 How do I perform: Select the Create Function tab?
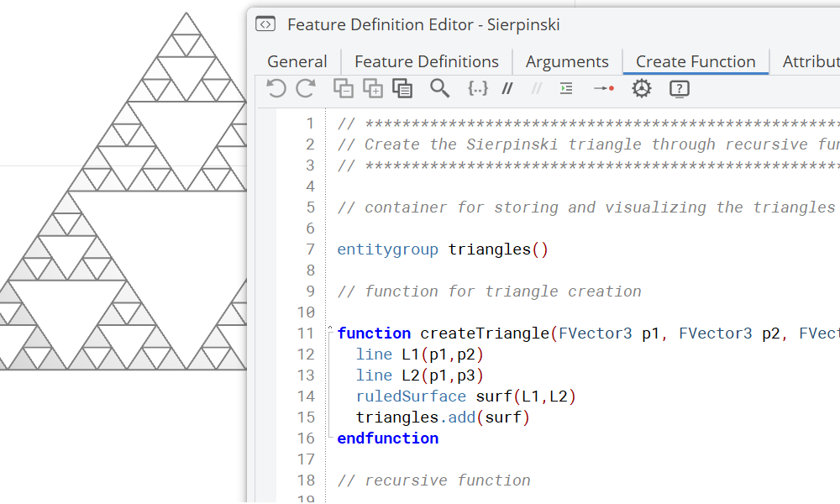click(695, 61)
